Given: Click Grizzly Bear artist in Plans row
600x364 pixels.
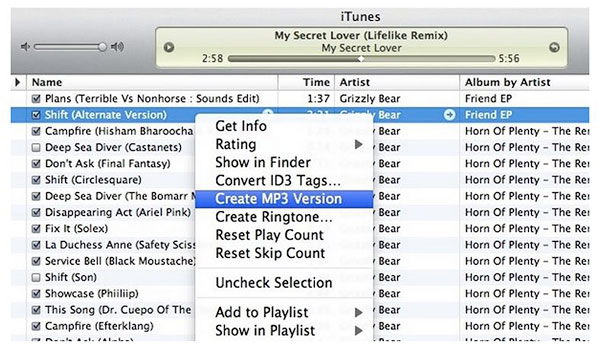Looking at the screenshot, I should 370,99.
